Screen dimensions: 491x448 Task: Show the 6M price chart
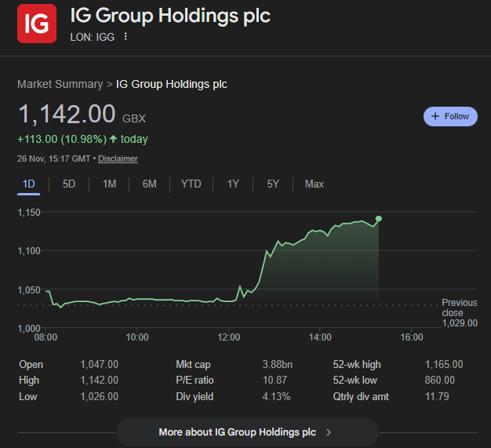[x=149, y=184]
